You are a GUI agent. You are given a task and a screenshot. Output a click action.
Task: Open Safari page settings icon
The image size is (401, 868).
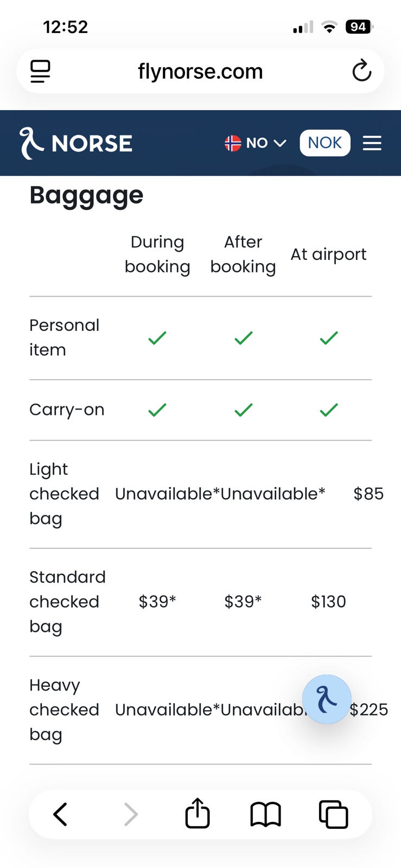coord(40,71)
